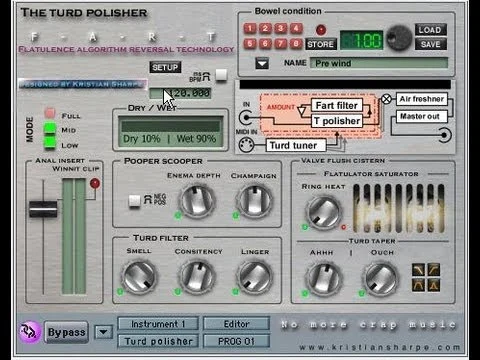This screenshot has height=360, width=480.
Task: Click the preset NAME field showing Pre wind
Action: pyautogui.click(x=379, y=63)
